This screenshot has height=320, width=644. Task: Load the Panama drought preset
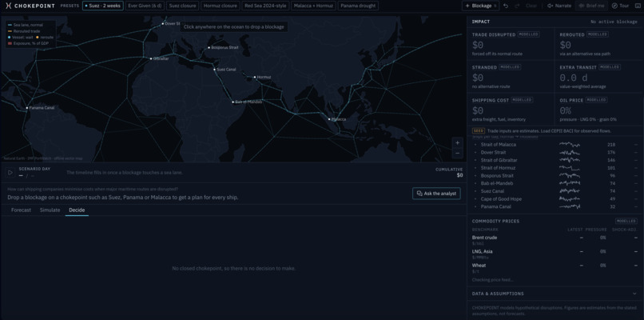point(358,6)
